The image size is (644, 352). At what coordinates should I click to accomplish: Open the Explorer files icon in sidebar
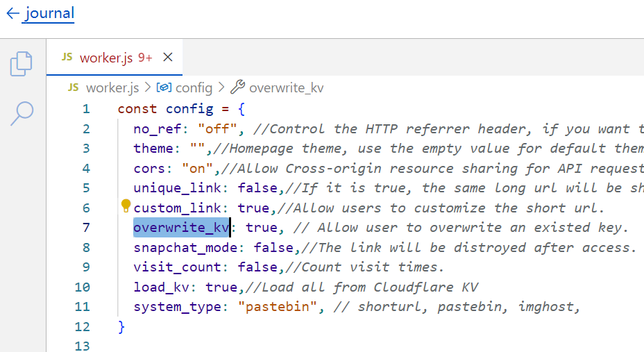click(x=22, y=64)
